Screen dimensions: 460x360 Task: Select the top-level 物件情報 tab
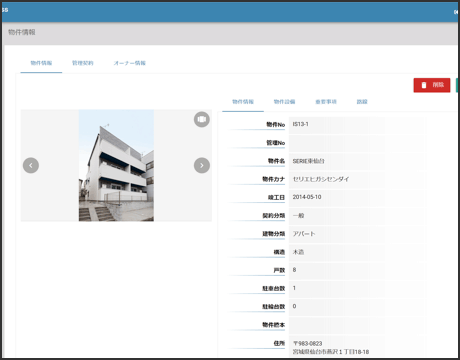click(41, 63)
